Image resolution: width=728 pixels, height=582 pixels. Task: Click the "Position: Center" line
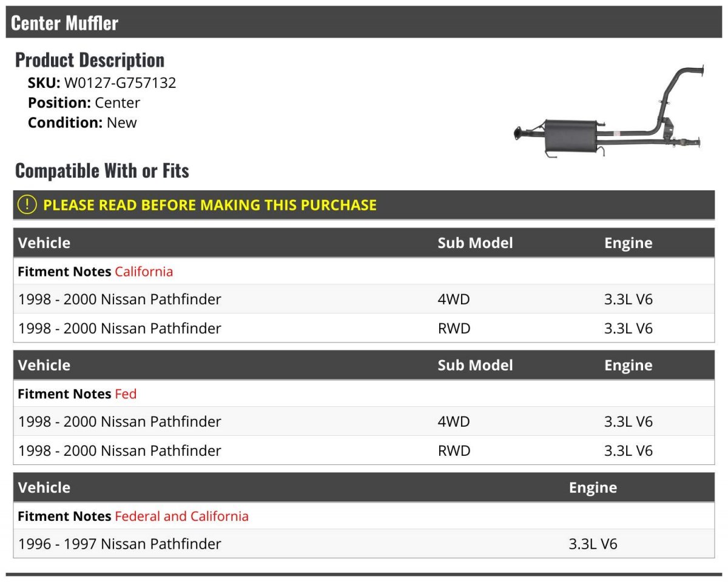[84, 103]
